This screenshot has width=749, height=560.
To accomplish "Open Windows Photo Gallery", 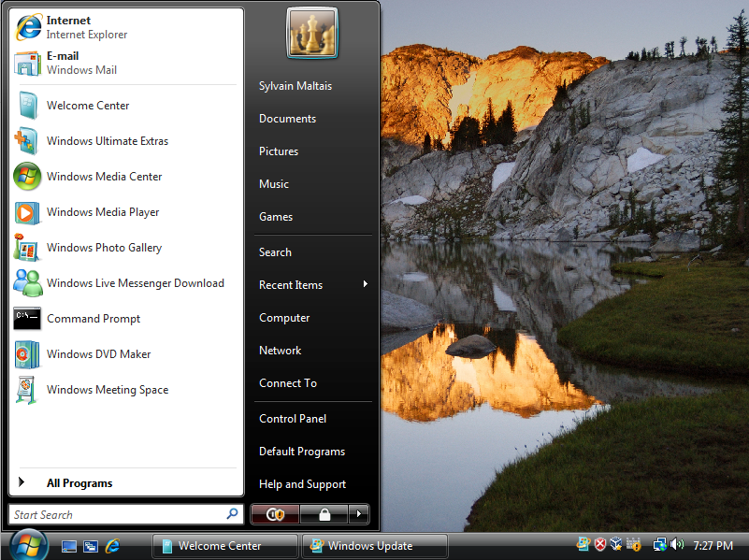I will [103, 248].
